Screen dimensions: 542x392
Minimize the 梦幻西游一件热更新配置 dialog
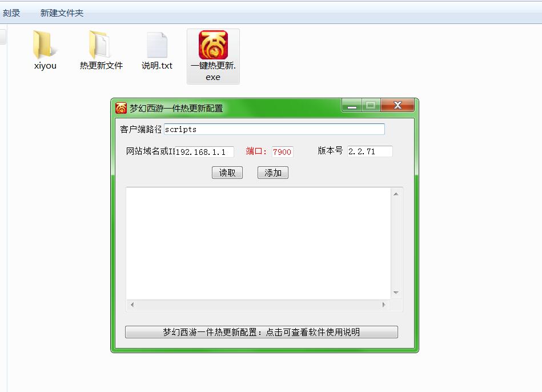click(x=352, y=106)
